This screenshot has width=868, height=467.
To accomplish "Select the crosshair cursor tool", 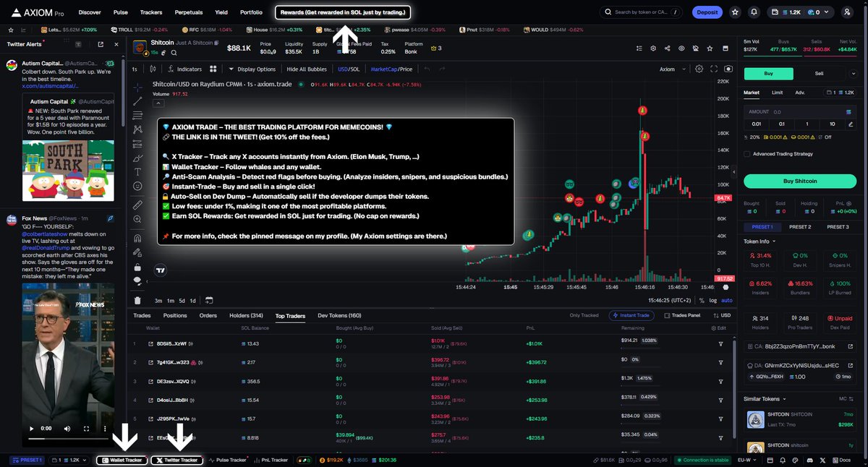I will 137,86.
